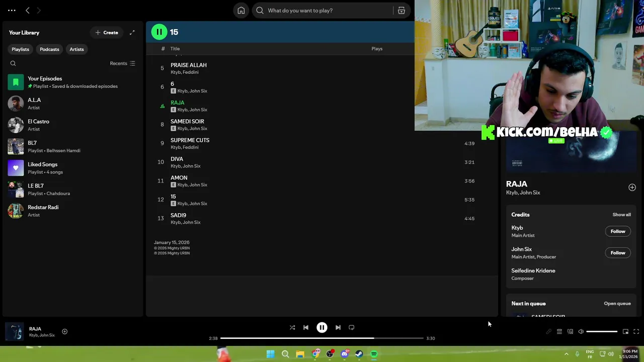Image resolution: width=644 pixels, height=362 pixels.
Task: Pause album using green button beside 15
Action: coord(159,32)
